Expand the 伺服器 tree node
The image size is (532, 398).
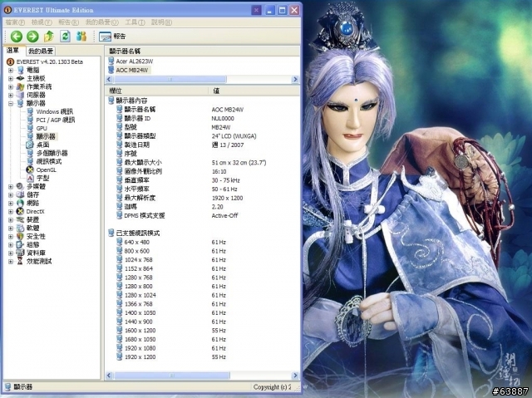point(11,95)
